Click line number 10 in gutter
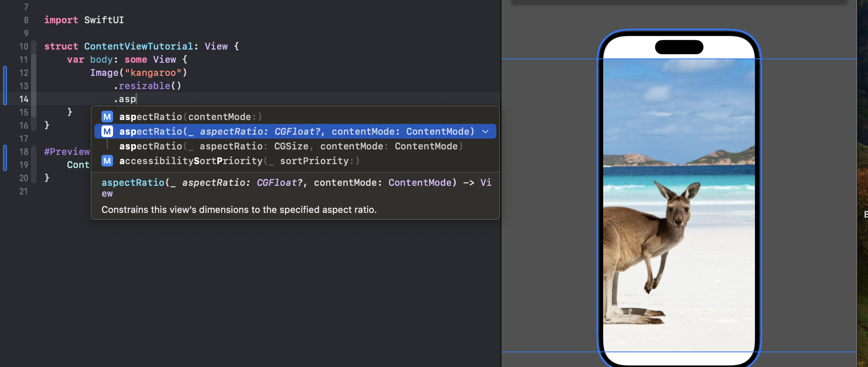868x367 pixels. pyautogui.click(x=24, y=46)
